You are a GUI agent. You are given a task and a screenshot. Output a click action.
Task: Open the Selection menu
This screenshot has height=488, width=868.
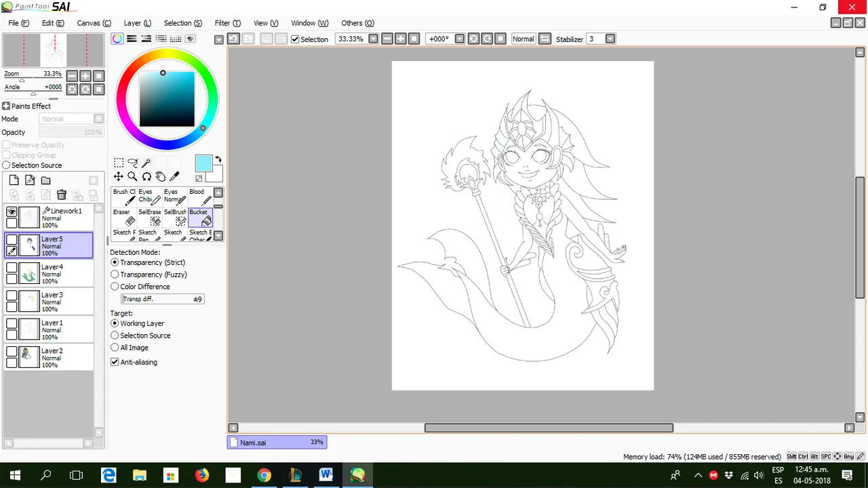point(182,23)
